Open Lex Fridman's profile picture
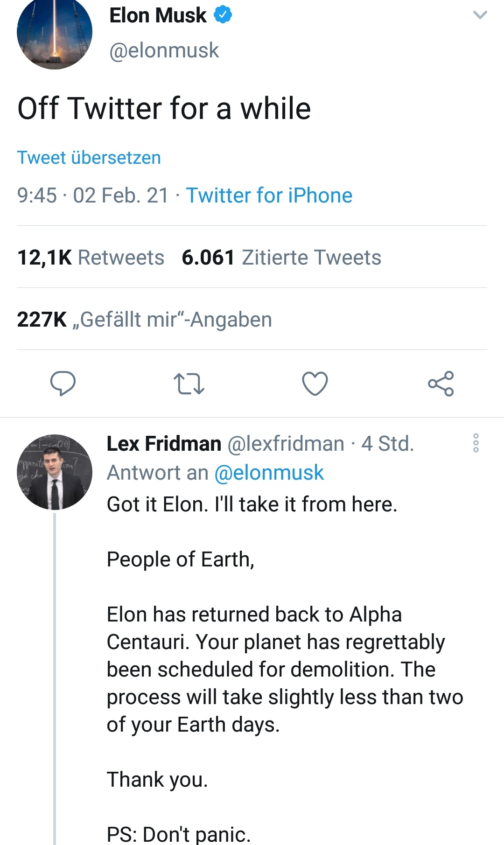Image resolution: width=504 pixels, height=845 pixels. [x=55, y=472]
